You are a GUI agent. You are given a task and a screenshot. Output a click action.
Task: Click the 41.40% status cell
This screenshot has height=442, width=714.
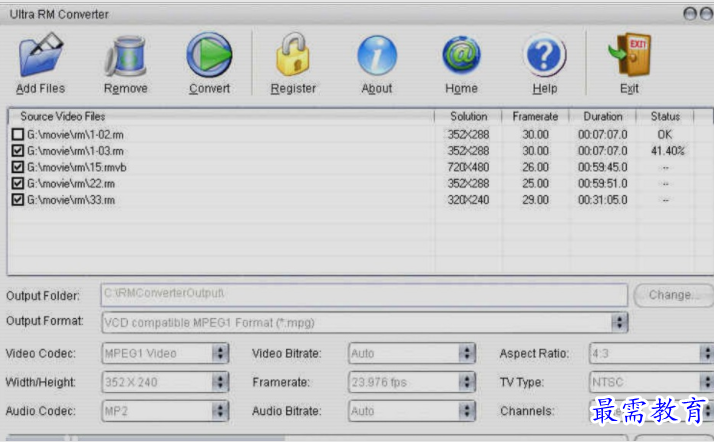point(668,151)
